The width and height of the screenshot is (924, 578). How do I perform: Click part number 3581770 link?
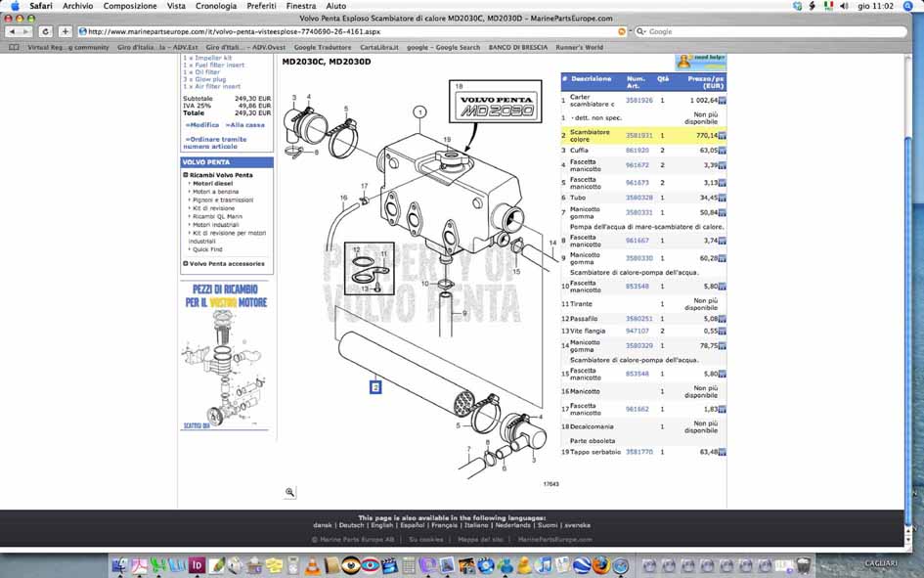[x=638, y=453]
